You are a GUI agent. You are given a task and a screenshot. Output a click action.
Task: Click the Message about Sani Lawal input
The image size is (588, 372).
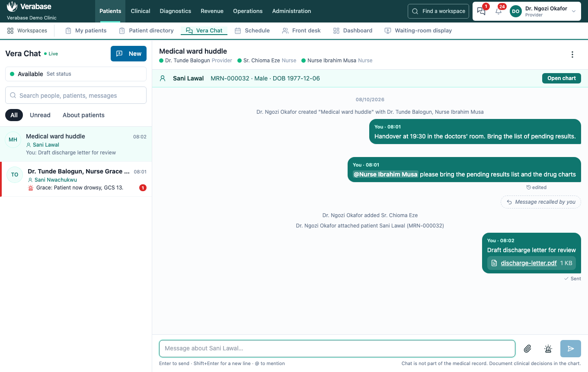(x=337, y=349)
